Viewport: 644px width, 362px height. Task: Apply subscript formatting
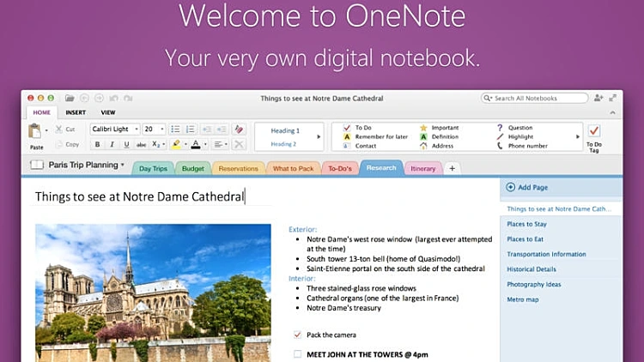click(x=155, y=144)
